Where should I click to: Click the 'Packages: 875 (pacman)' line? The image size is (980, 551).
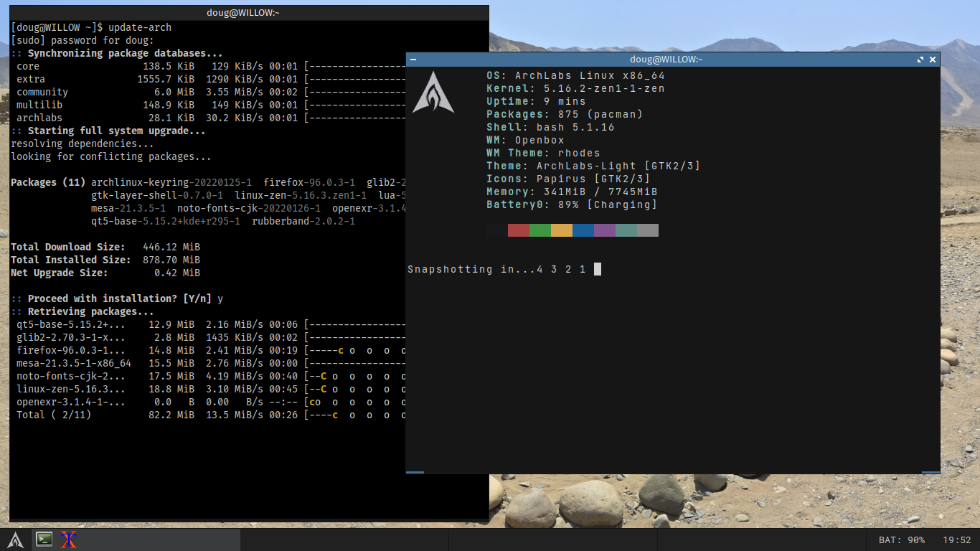coord(565,114)
